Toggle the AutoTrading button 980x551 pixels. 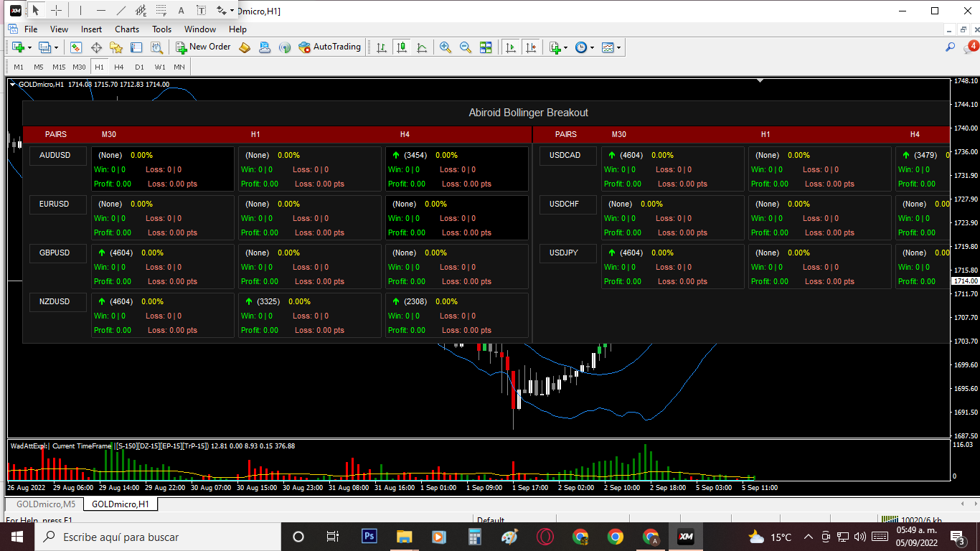point(330,47)
